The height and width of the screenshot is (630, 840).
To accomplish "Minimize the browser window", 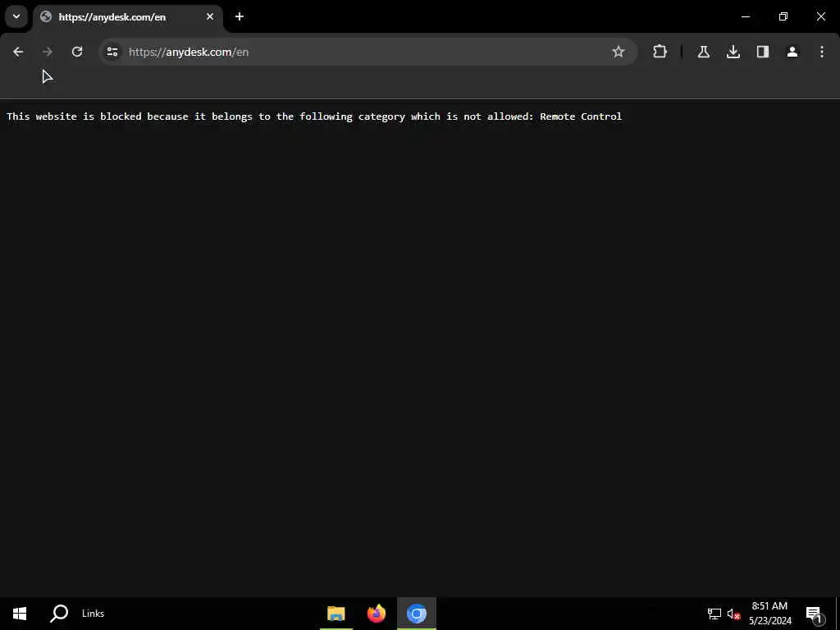I will 746,16.
